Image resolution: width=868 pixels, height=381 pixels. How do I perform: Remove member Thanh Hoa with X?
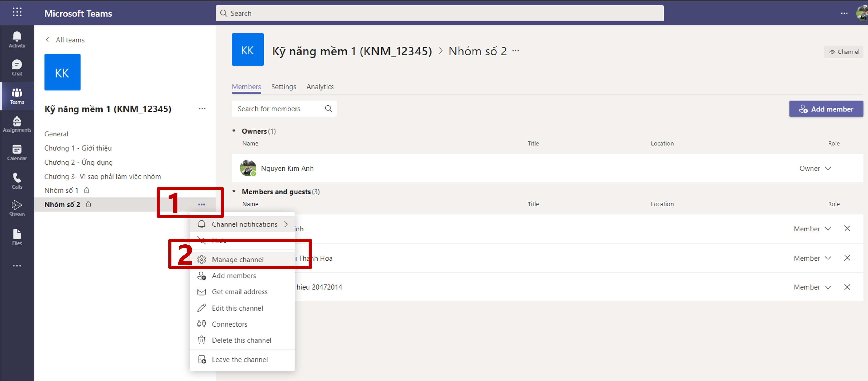coord(847,258)
